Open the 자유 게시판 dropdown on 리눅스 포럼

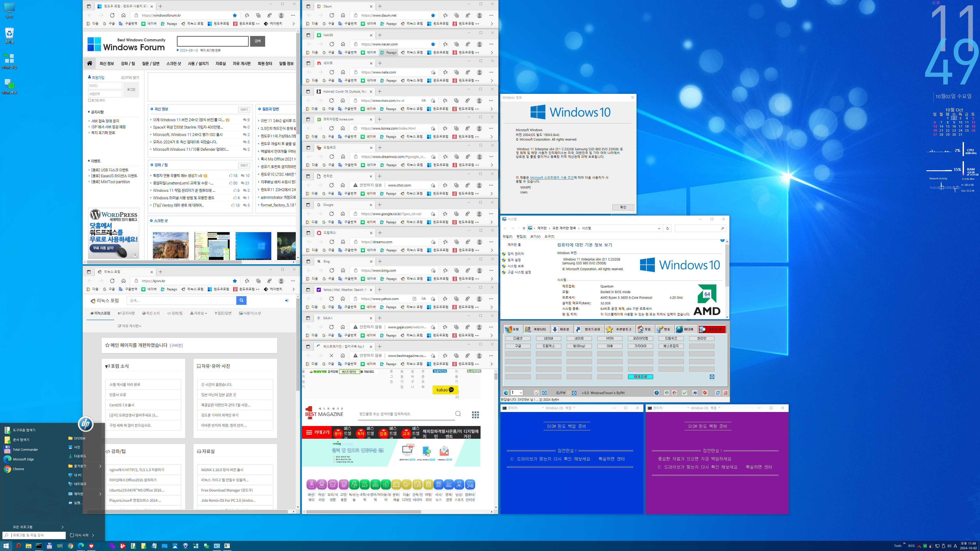coord(129,326)
